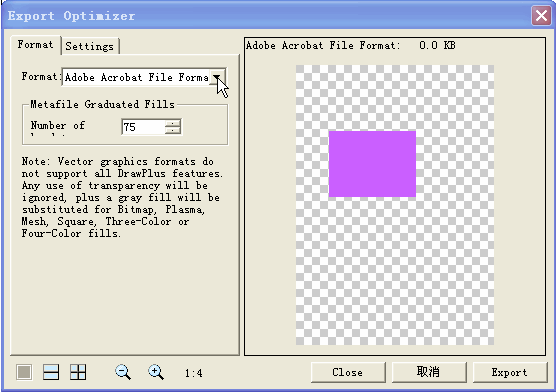Zoom in with the plus magnifier
Screen dimensions: 556x392
pyautogui.click(x=156, y=372)
